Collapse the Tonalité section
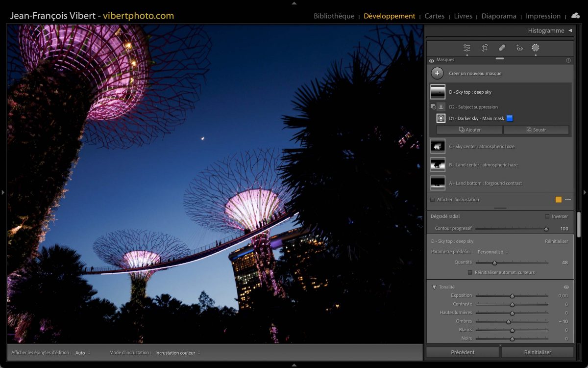The image size is (588, 368). tap(434, 287)
